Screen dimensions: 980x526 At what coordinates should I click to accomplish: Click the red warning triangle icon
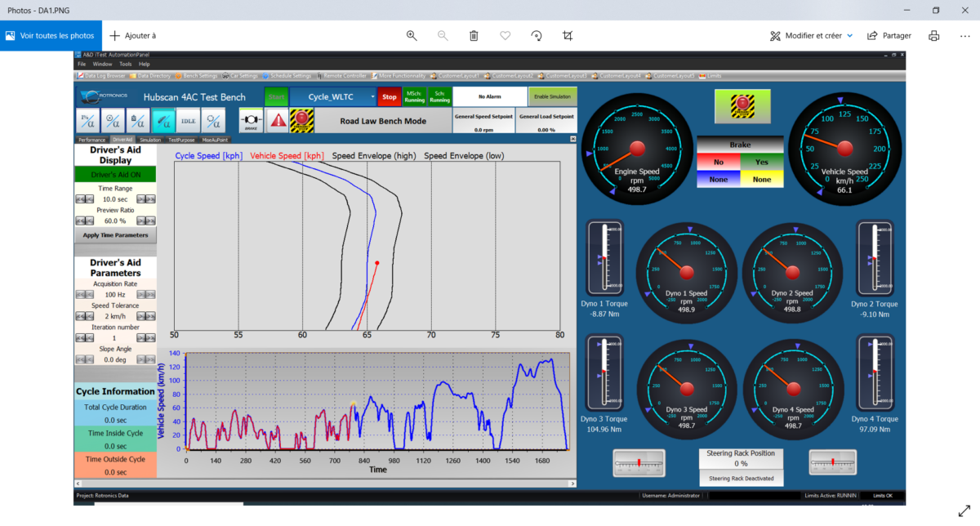pyautogui.click(x=278, y=121)
